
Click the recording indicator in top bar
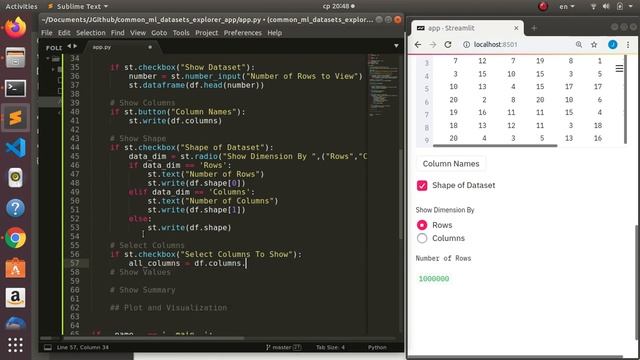[x=543, y=6]
